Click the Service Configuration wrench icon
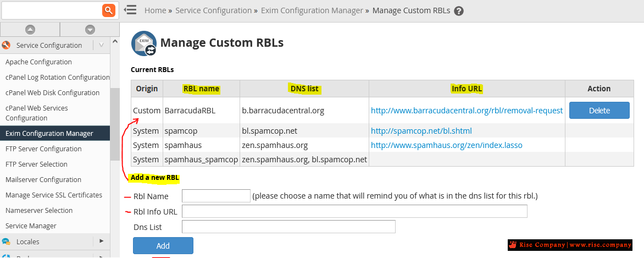The width and height of the screenshot is (644, 258). 6,45
